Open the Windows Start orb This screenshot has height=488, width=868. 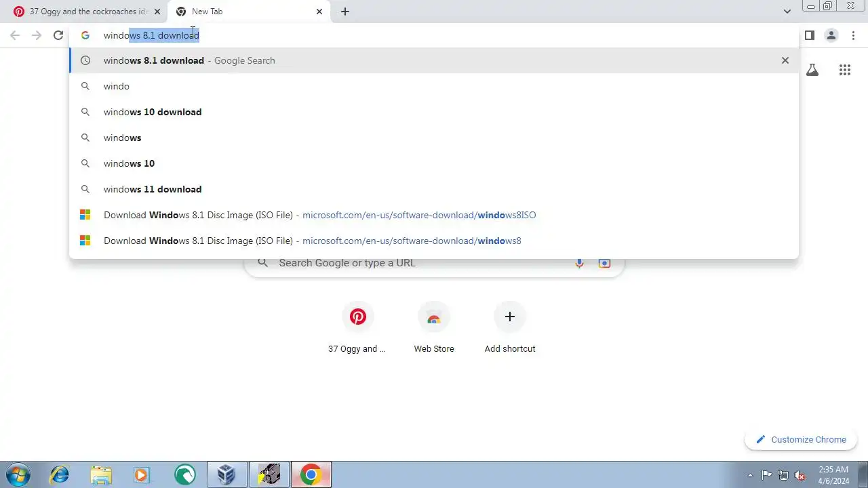coord(18,474)
